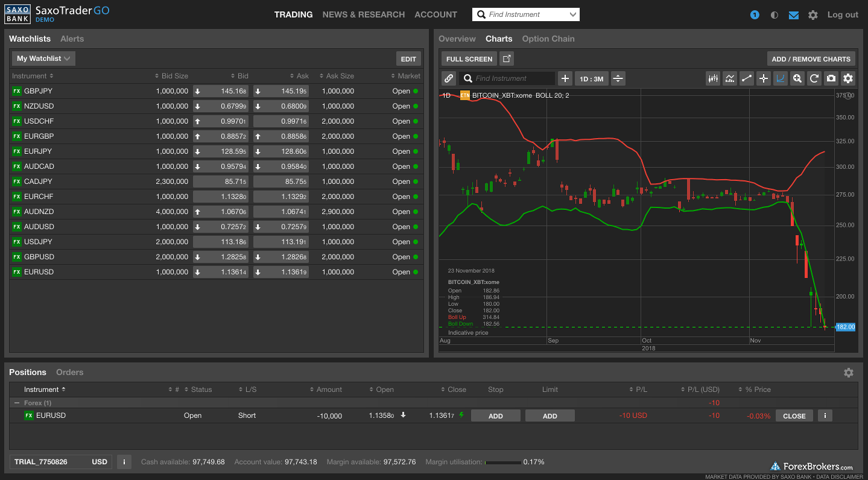Screen dimensions: 868x480
Task: Click the ETN badge on BITCOIN_XBT chart
Action: 464,95
